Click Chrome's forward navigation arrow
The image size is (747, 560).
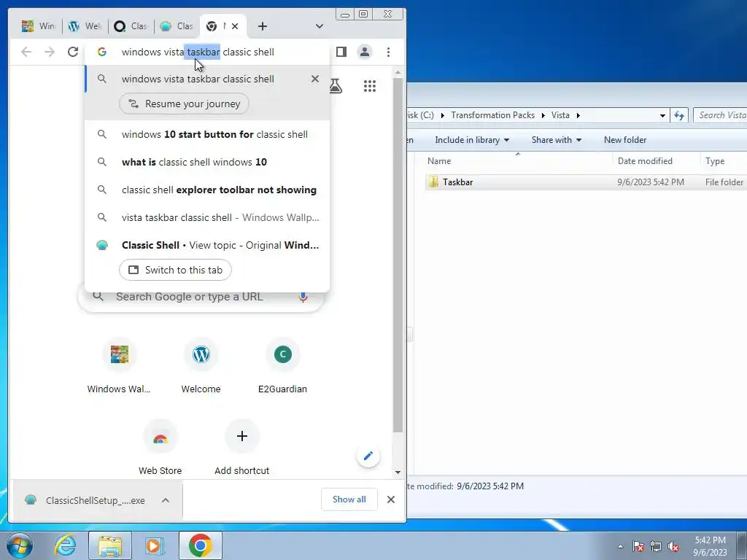50,52
